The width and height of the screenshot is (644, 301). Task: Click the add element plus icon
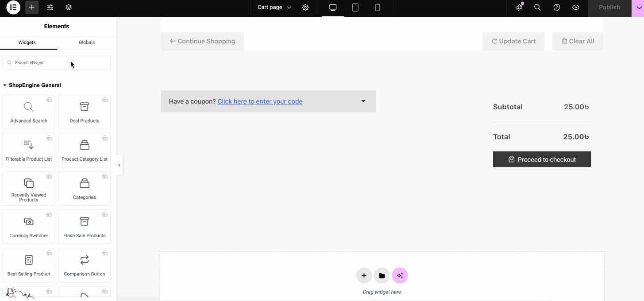(x=32, y=8)
